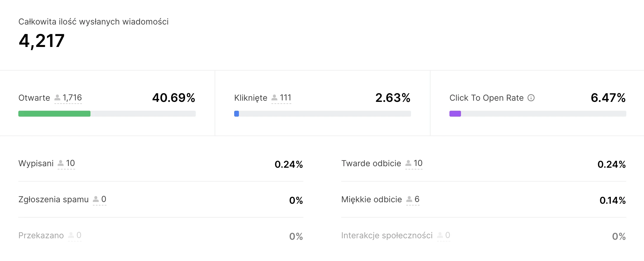Click the person icon beside Twarde odbicie
The width and height of the screenshot is (644, 261).
coord(408,163)
